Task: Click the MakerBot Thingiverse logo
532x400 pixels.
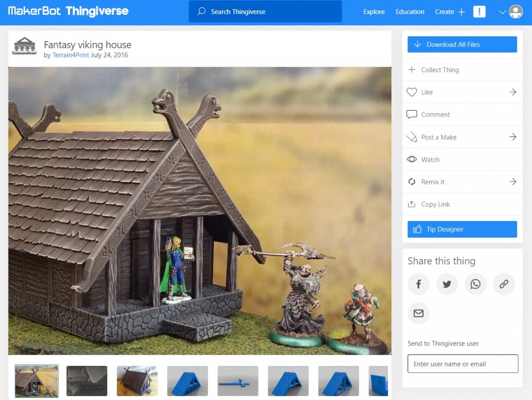Action: pos(69,12)
